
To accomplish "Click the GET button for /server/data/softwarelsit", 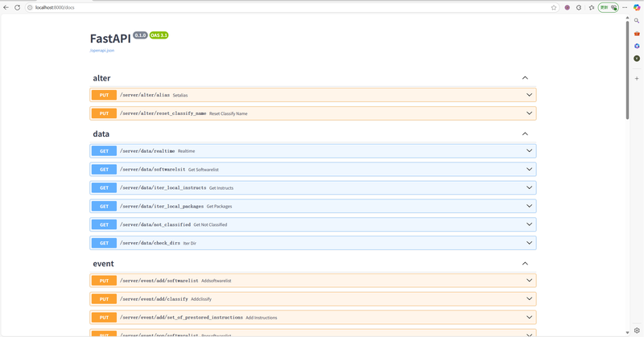I will (104, 169).
